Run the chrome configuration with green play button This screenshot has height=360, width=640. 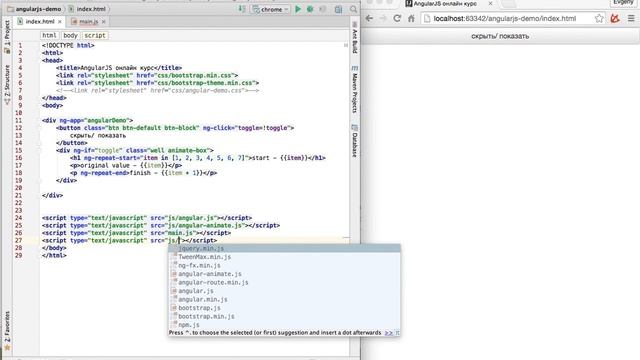298,9
